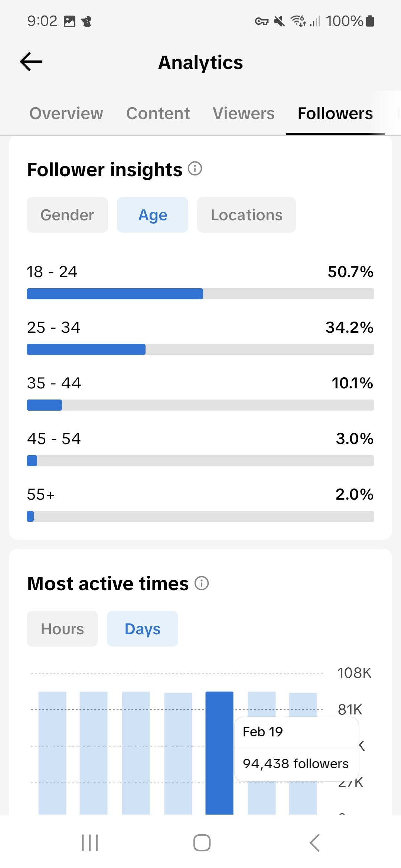
Task: Tap the first bar in the days chart
Action: click(x=52, y=753)
